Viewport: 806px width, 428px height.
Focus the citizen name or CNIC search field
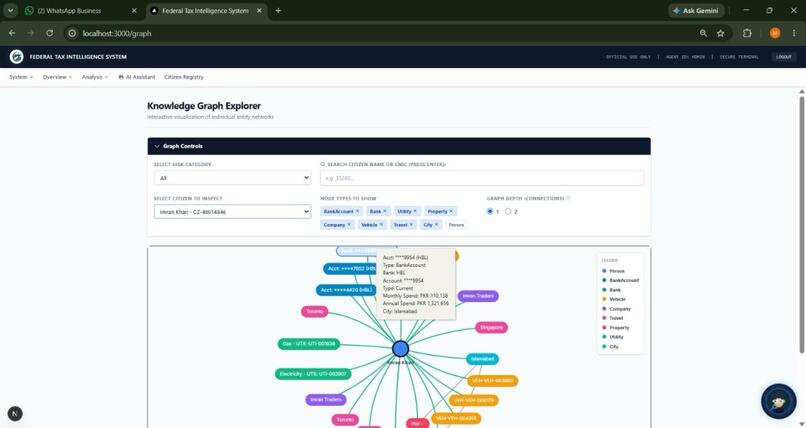pos(482,178)
